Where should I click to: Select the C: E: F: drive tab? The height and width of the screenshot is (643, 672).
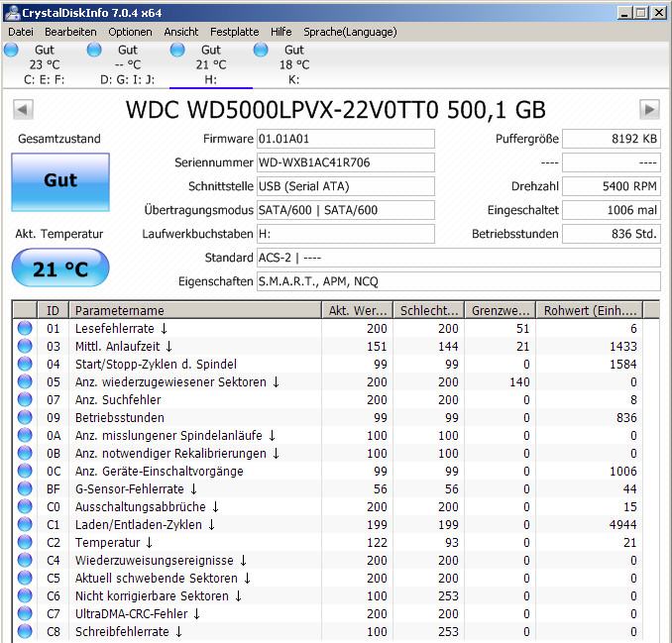click(x=45, y=64)
